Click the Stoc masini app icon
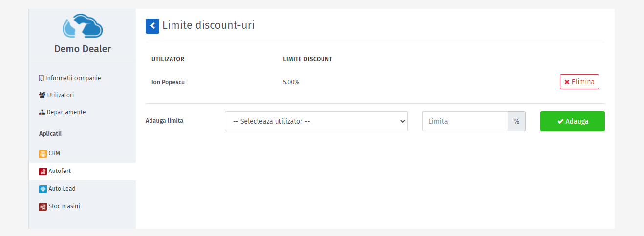644x236 pixels. [43, 207]
